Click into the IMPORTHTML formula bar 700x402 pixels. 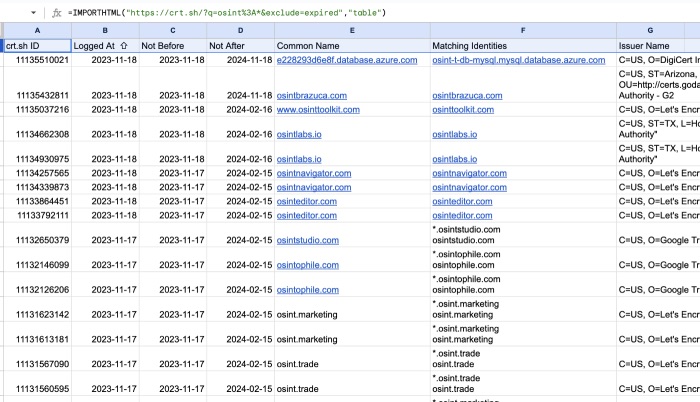pos(300,12)
